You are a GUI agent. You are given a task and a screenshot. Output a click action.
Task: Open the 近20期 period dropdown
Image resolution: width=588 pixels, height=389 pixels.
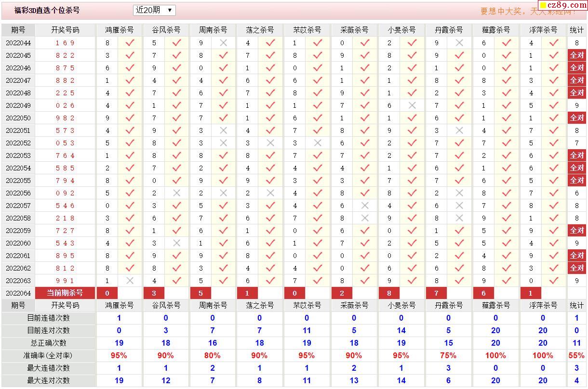(154, 10)
